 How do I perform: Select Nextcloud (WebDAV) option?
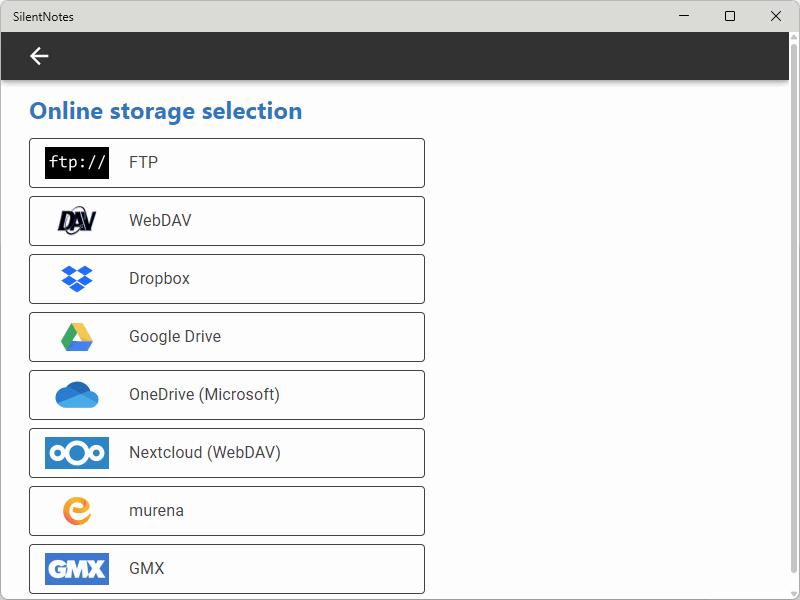pos(205,453)
